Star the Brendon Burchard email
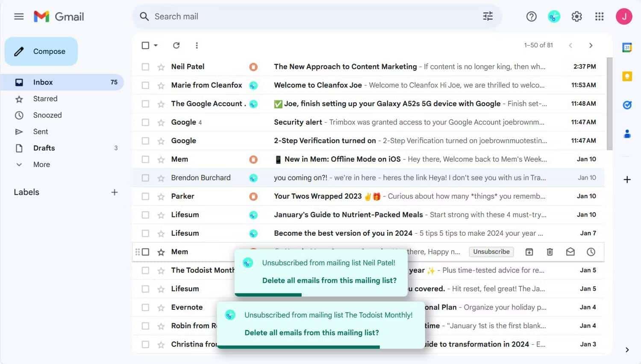The width and height of the screenshot is (641, 364). tap(161, 178)
